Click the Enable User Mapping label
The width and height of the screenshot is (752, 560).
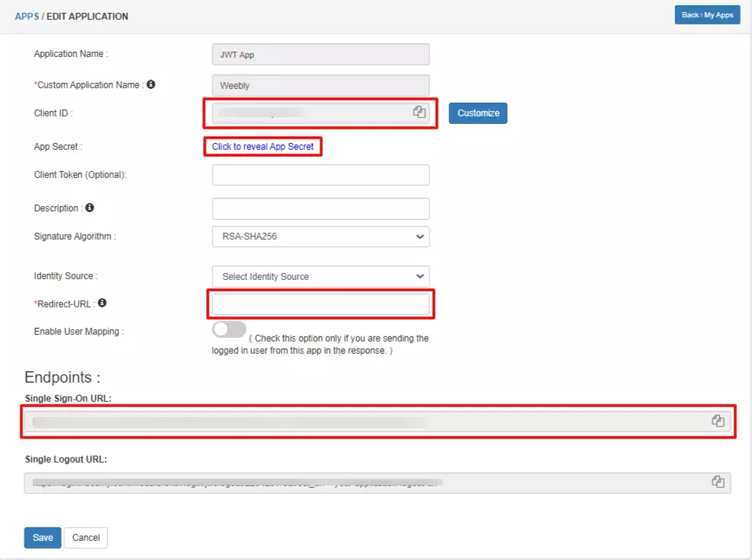tap(78, 331)
